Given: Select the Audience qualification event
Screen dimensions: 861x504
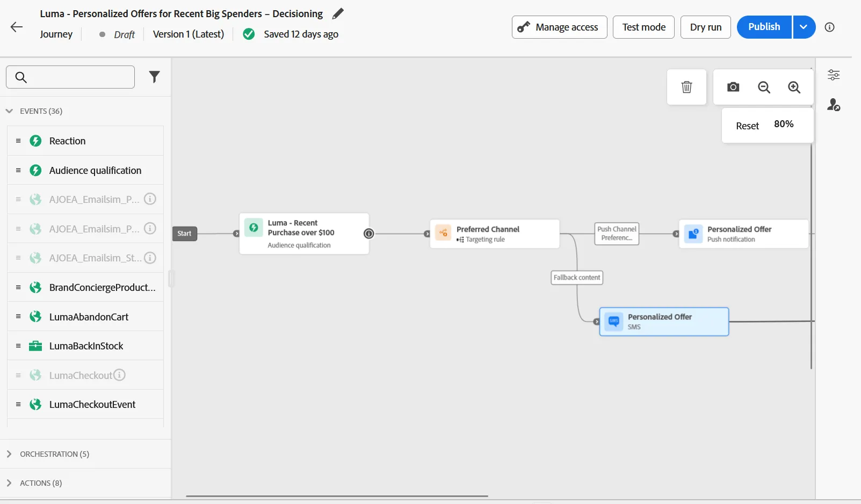Looking at the screenshot, I should [85, 170].
